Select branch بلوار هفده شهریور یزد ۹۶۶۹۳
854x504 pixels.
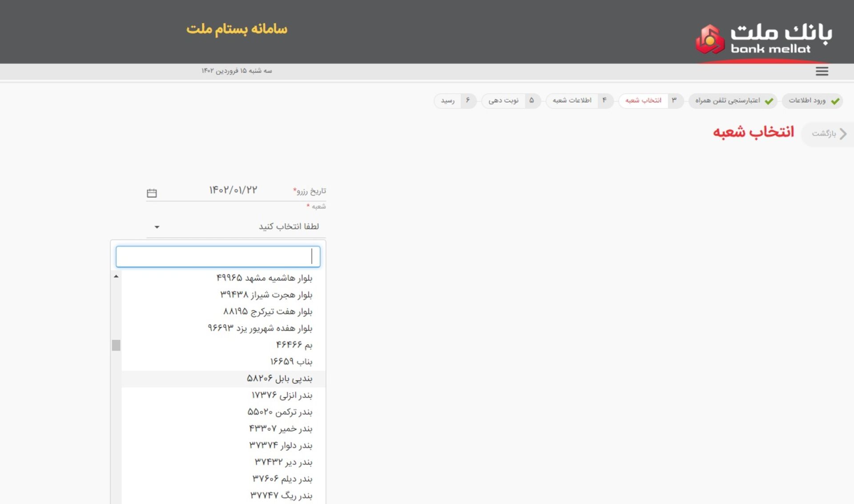pos(223,328)
